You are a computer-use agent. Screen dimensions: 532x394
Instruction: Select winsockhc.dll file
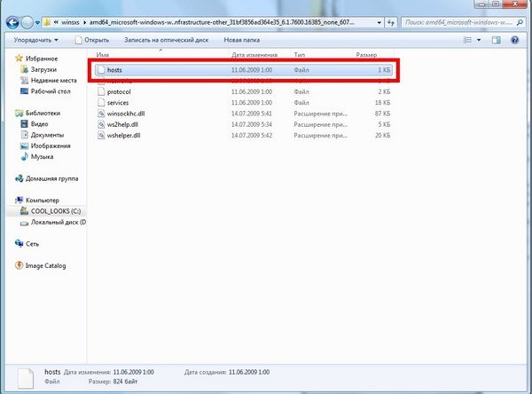click(x=126, y=114)
